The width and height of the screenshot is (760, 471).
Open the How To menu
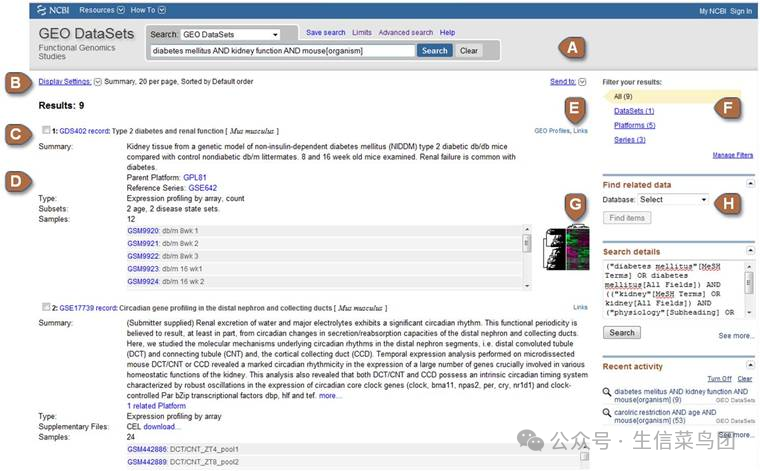click(148, 10)
